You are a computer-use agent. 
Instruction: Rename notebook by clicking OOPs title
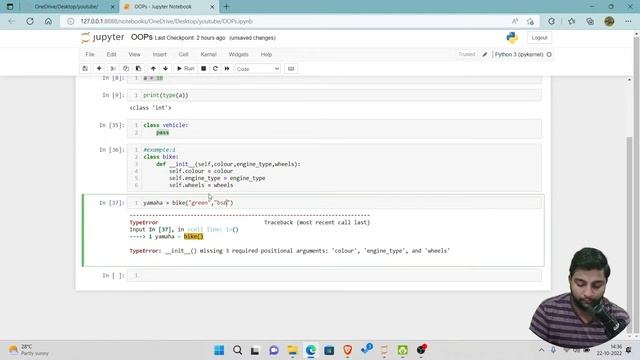[x=142, y=37]
